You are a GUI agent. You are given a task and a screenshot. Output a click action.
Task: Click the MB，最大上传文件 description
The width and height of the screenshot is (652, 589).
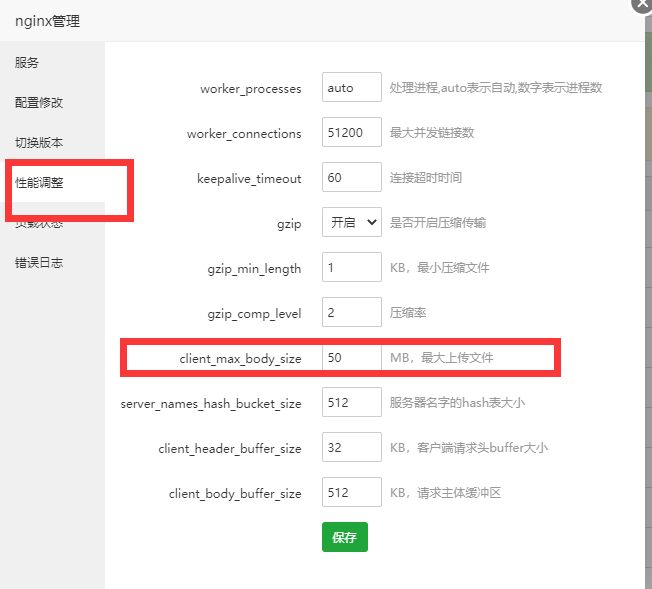(442, 357)
